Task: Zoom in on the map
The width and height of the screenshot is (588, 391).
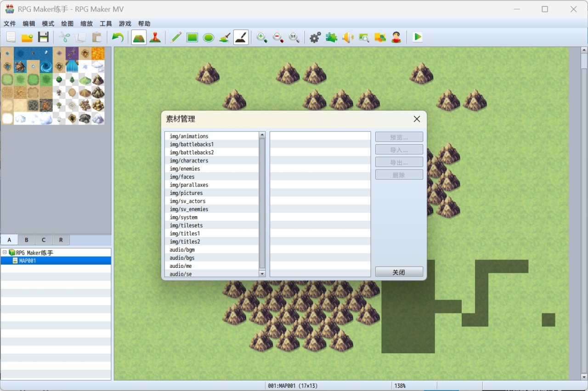Action: (262, 37)
